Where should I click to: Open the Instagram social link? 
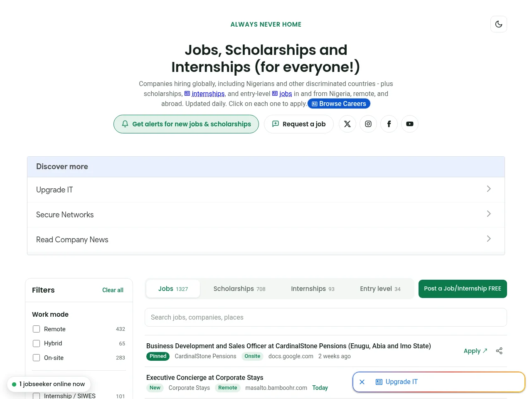pyautogui.click(x=368, y=124)
